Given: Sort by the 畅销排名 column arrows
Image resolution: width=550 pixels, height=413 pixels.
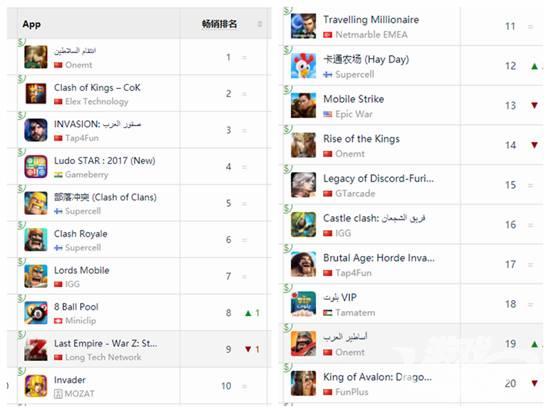Looking at the screenshot, I should tap(260, 24).
